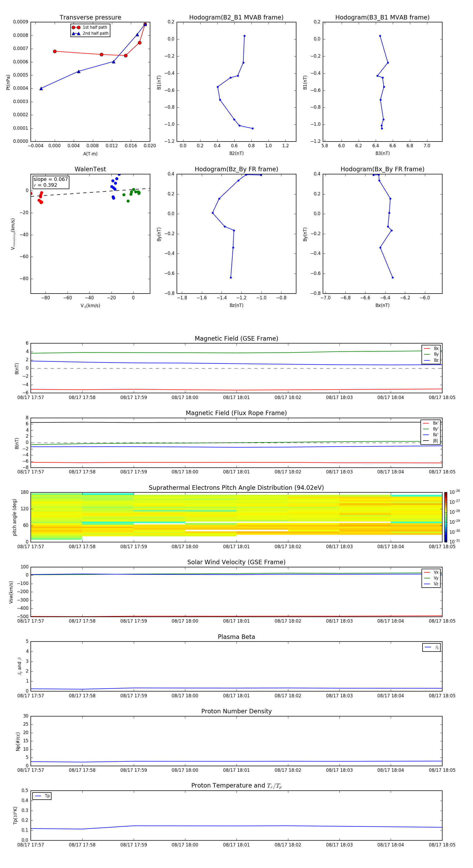
Task: Click the black |B| line in Flux Rope plot
Action: [236, 422]
